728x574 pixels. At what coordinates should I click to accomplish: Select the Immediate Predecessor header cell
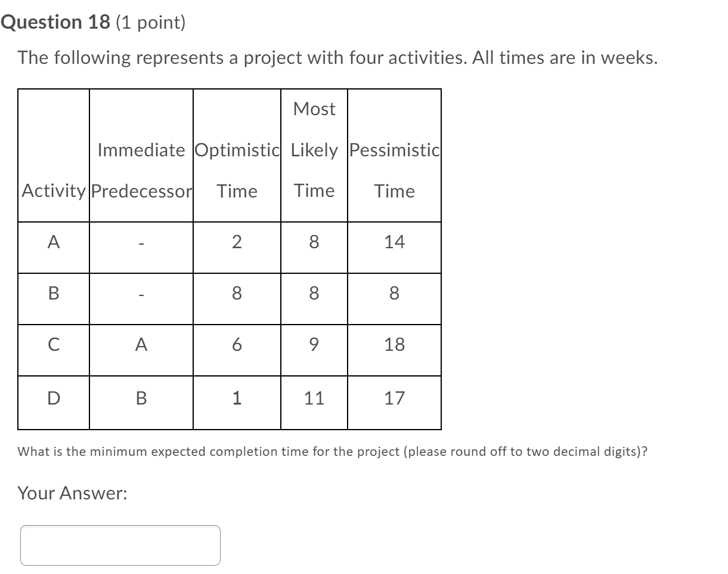point(140,170)
